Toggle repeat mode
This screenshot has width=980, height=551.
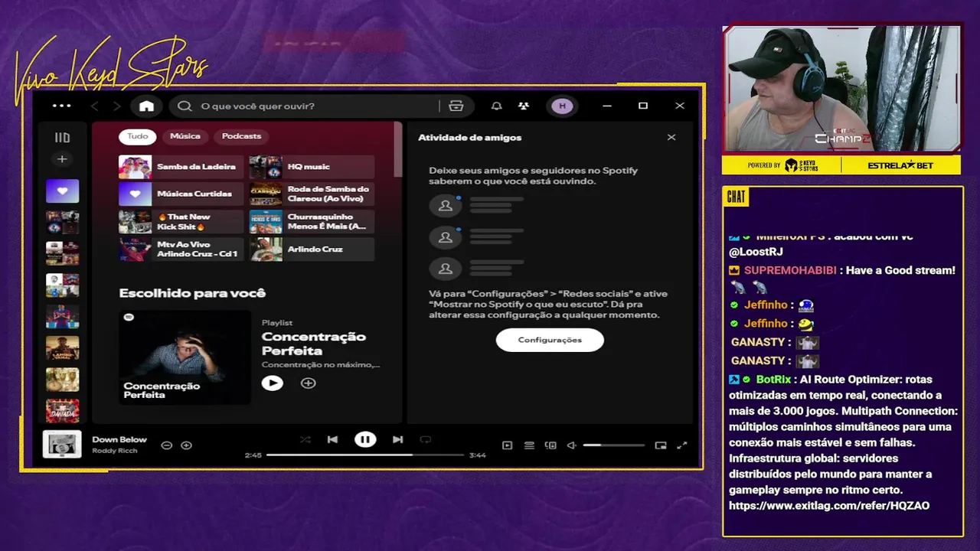(x=426, y=439)
